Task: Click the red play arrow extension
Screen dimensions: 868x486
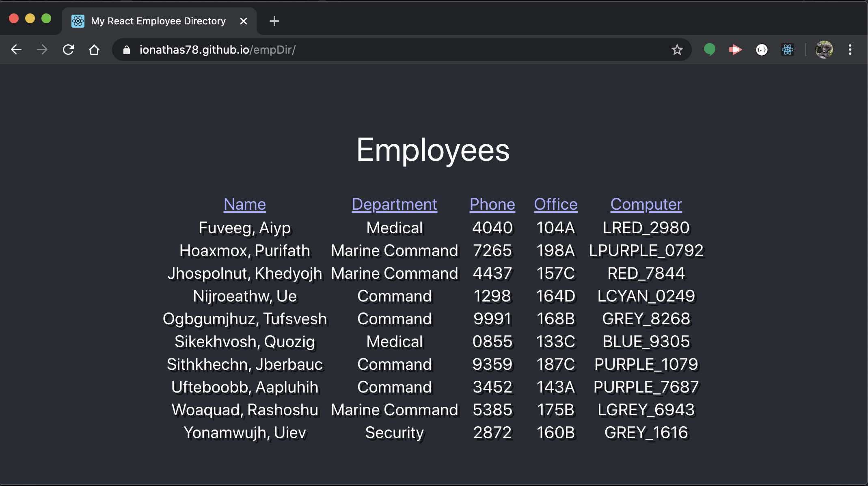Action: point(735,50)
